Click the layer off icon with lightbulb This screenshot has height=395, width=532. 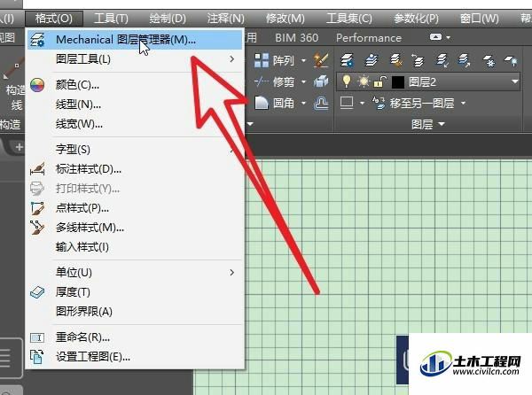pos(511,60)
